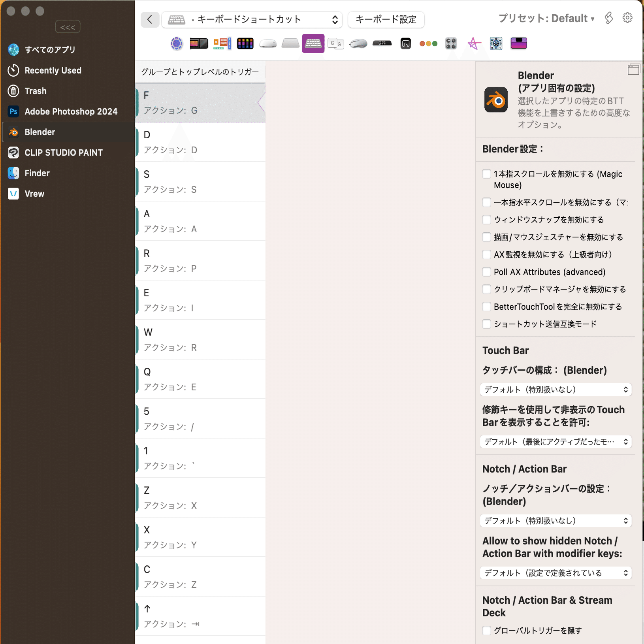Select the C shortcut row with action Z

click(200, 577)
